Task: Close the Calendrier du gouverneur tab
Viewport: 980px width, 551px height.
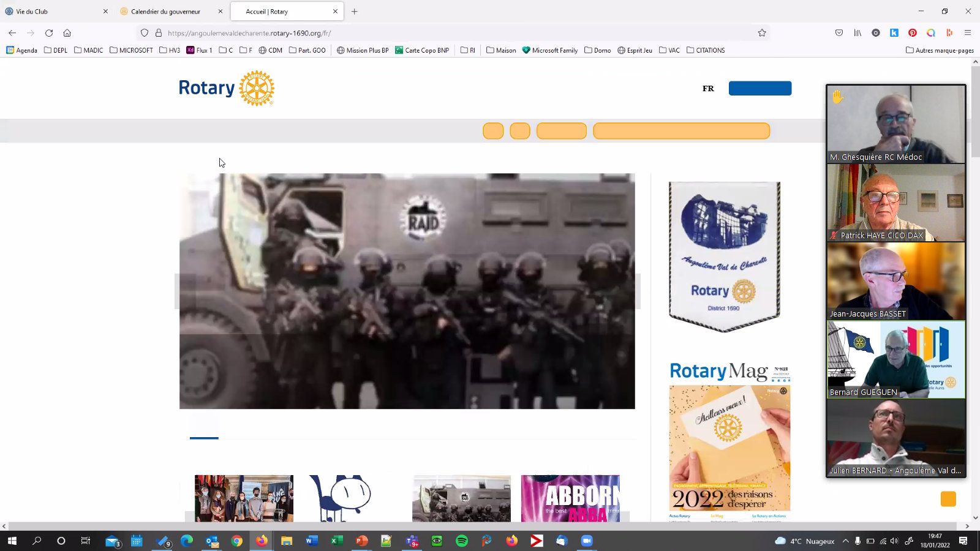Action: pos(221,11)
